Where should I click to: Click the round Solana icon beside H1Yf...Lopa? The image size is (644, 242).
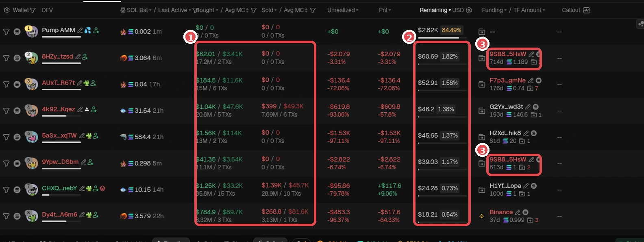[x=534, y=186]
